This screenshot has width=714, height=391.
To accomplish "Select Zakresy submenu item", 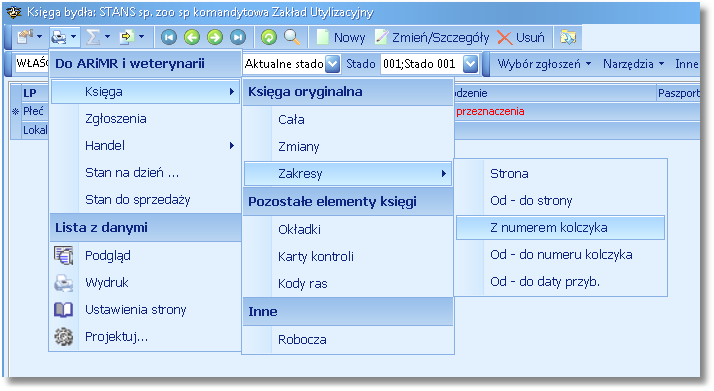I will (348, 173).
